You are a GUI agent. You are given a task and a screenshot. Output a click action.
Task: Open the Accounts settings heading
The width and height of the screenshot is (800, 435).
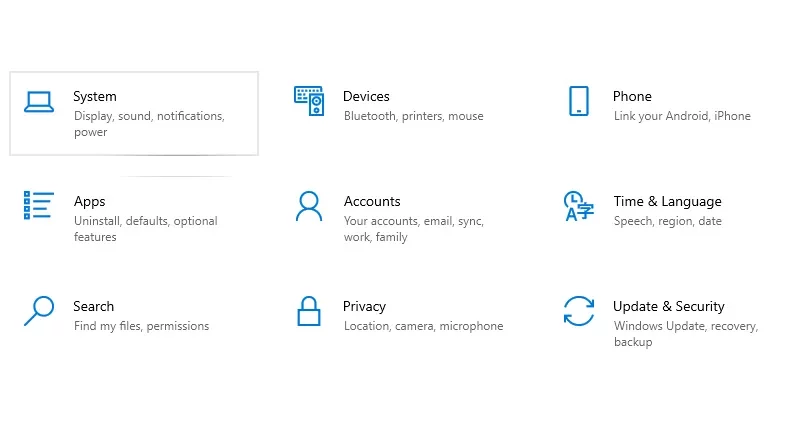point(372,201)
